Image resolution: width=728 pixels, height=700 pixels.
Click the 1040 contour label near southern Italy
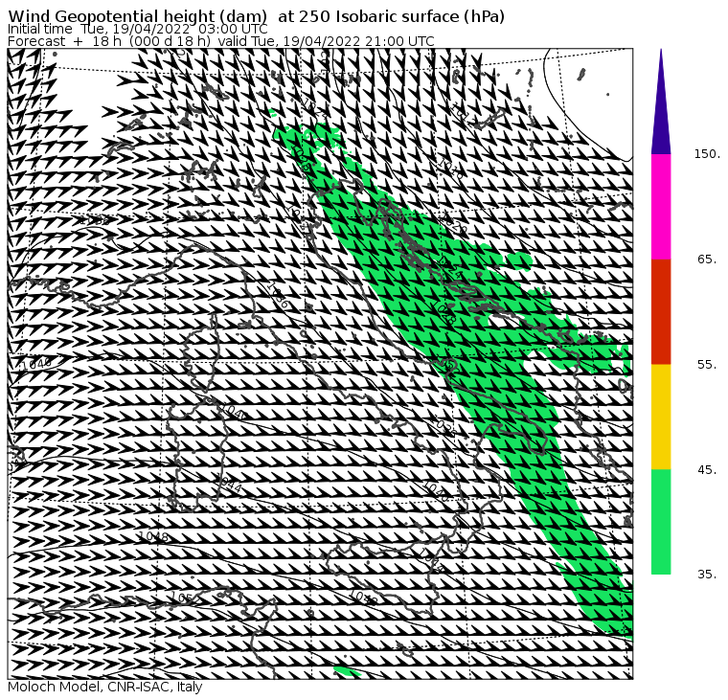click(x=436, y=491)
